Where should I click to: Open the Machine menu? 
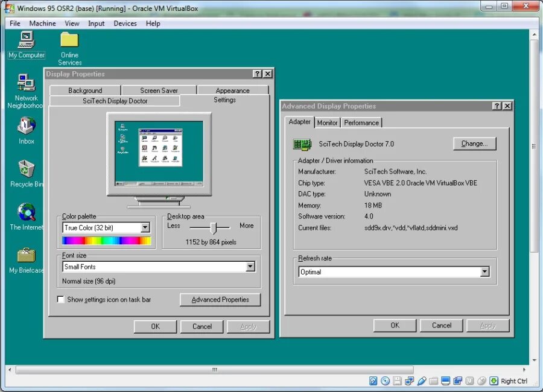click(43, 23)
